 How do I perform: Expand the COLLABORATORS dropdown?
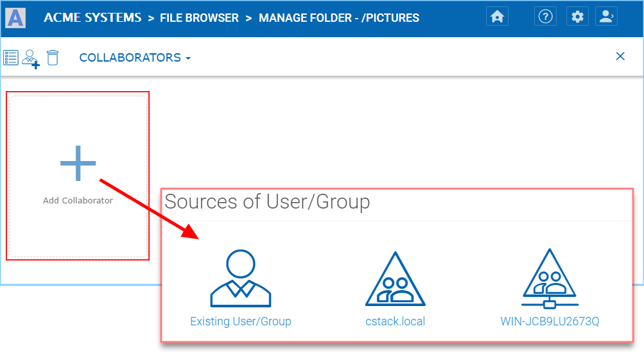135,58
